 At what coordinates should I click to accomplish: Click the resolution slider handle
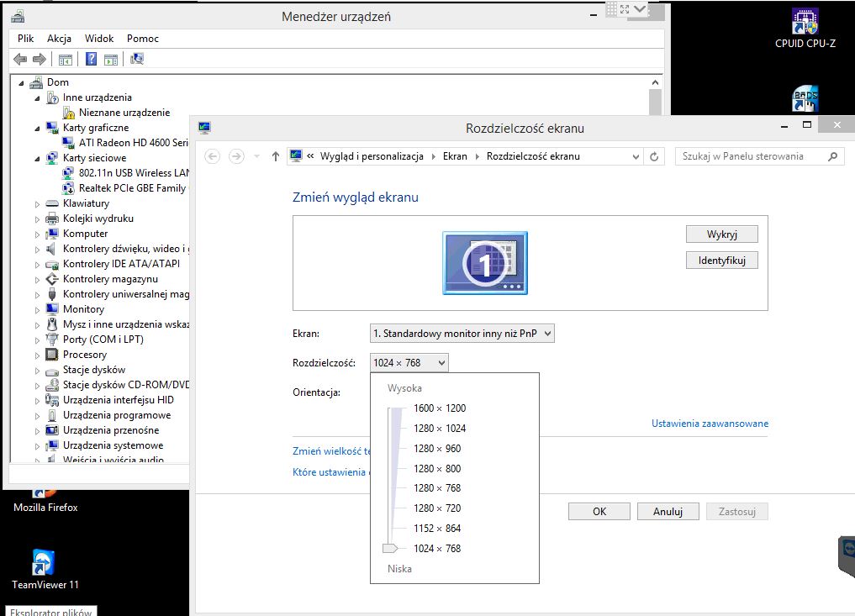click(390, 548)
